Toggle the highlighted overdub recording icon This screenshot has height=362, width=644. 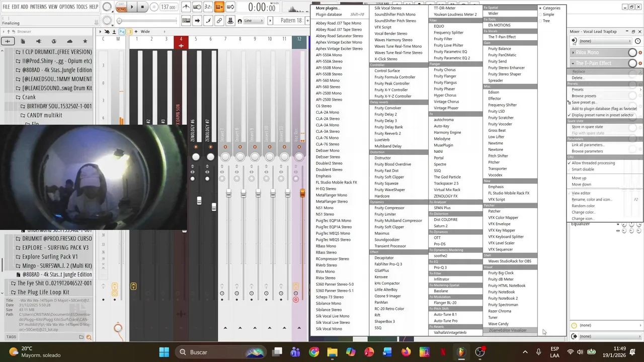[x=219, y=7]
